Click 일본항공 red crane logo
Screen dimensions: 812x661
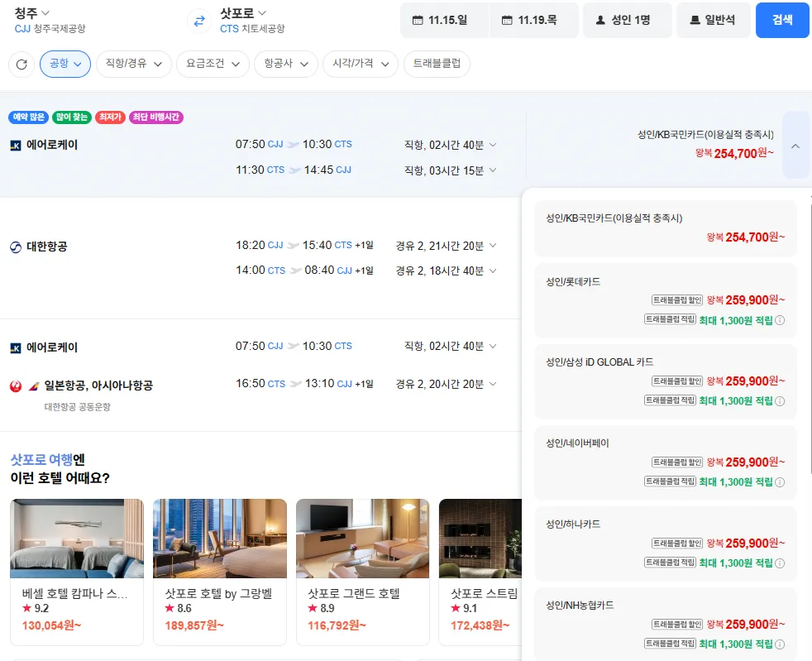click(16, 386)
